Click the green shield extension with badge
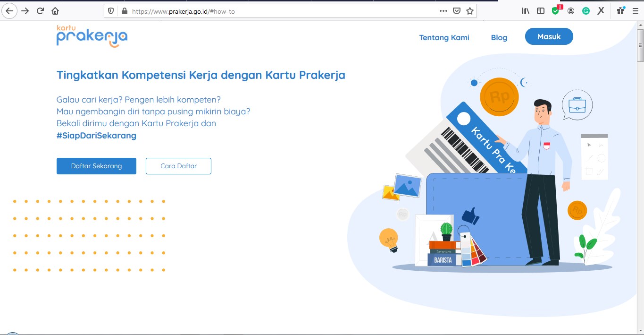644x335 pixels. [x=555, y=11]
